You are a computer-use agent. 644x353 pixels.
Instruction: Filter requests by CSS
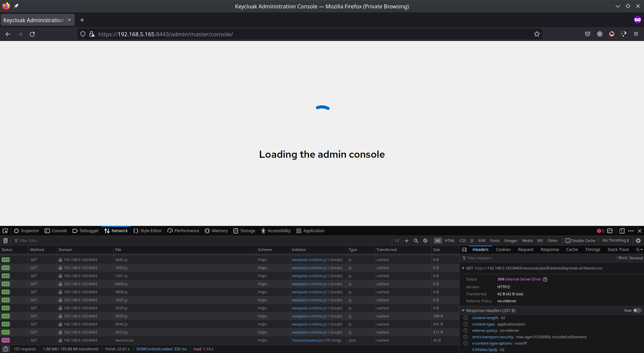click(x=463, y=241)
